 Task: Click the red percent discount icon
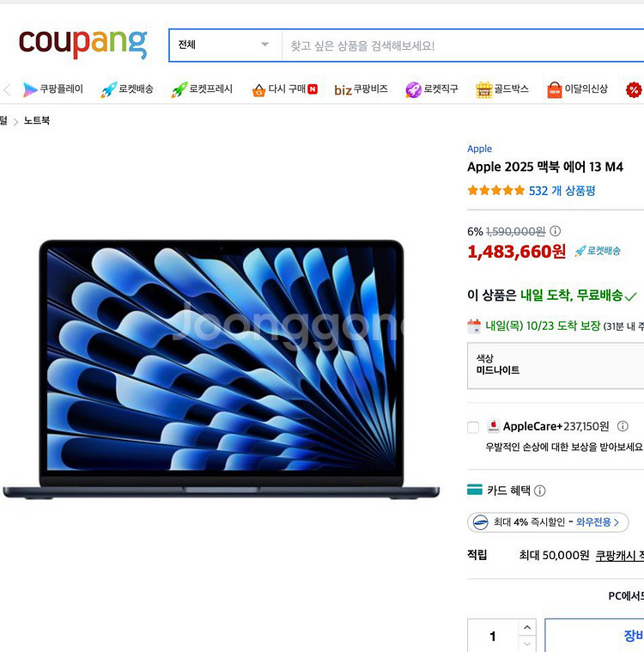[x=634, y=90]
